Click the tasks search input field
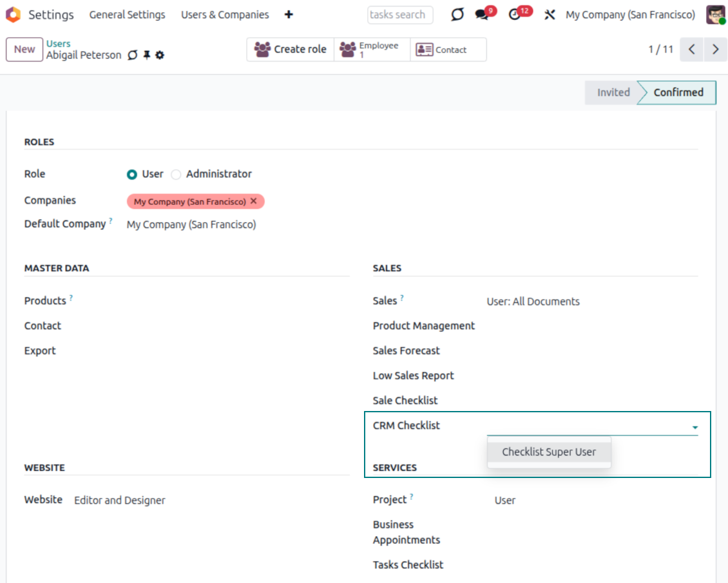This screenshot has width=728, height=583. click(x=399, y=15)
